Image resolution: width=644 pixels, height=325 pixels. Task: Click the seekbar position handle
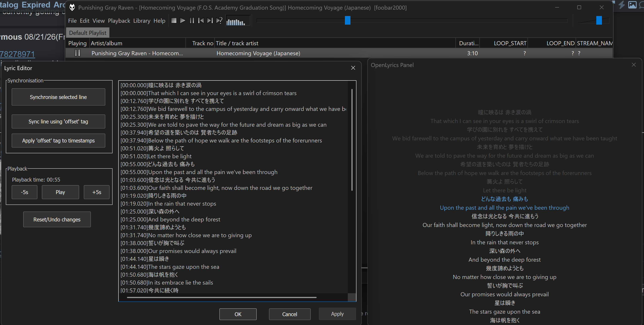coord(348,20)
